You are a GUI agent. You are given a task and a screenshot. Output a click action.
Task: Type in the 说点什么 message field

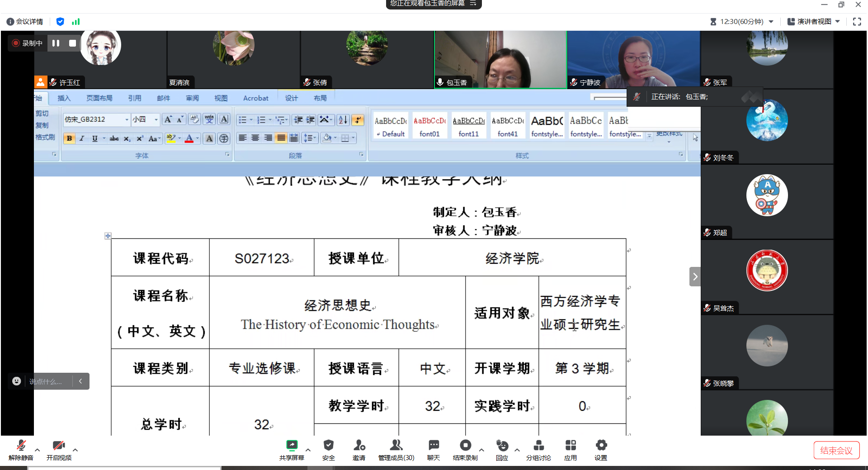pyautogui.click(x=47, y=381)
